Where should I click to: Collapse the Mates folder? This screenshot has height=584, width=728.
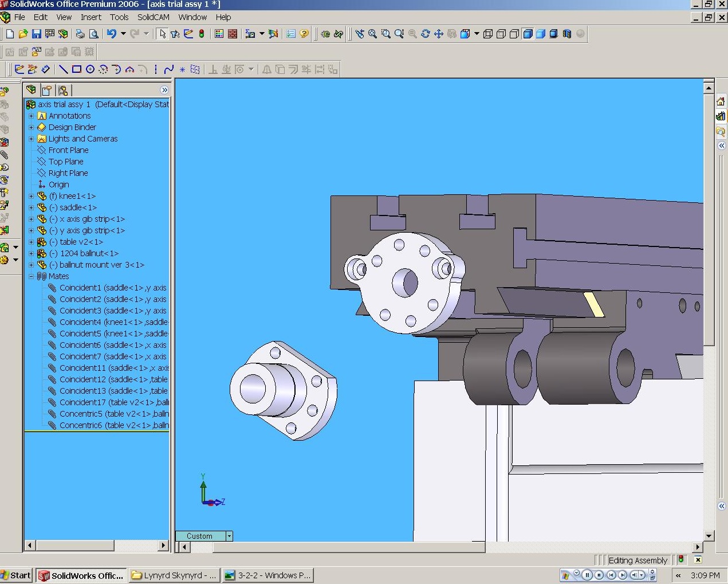point(32,276)
